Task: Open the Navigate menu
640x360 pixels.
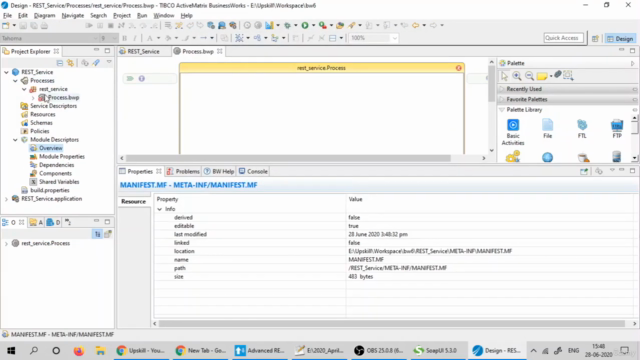Action: 73,16
